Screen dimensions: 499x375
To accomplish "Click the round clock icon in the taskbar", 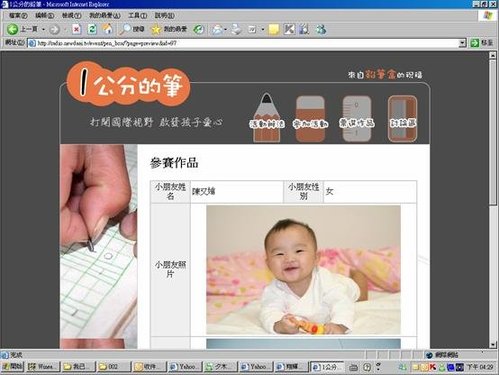I will [x=367, y=367].
